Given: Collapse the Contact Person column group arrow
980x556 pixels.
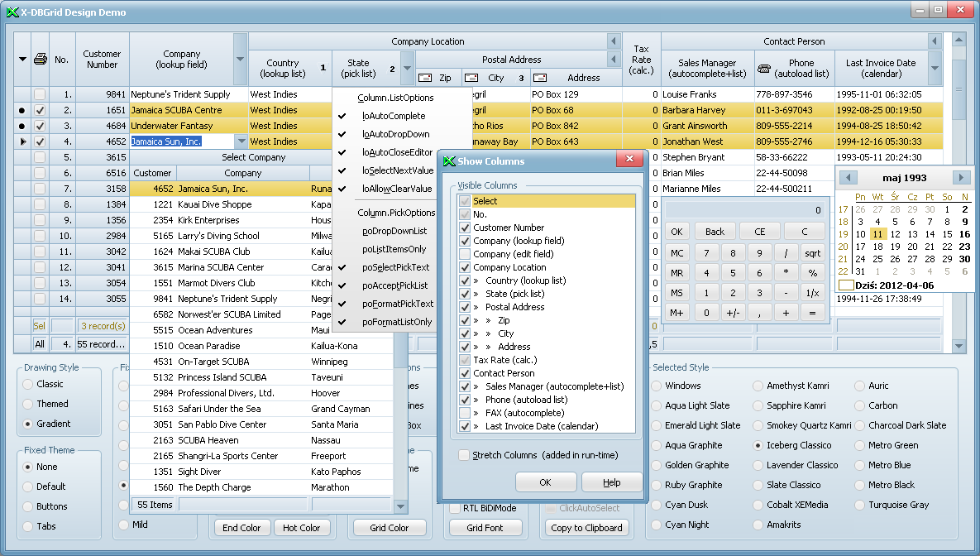Looking at the screenshot, I should (935, 41).
